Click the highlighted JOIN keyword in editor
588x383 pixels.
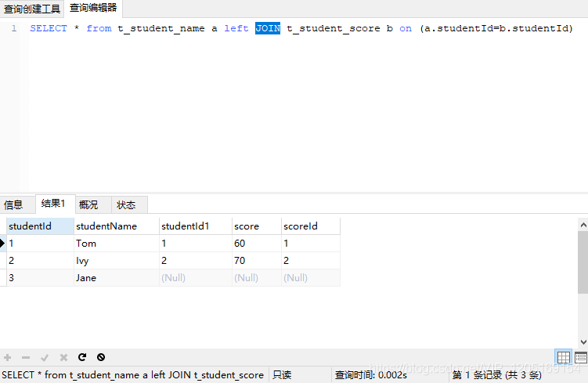coord(268,28)
